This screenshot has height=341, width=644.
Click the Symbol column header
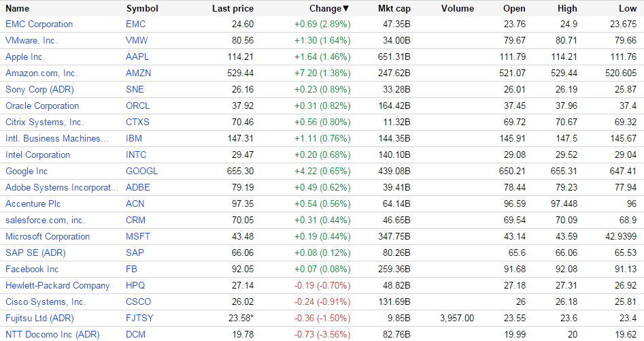click(x=142, y=9)
